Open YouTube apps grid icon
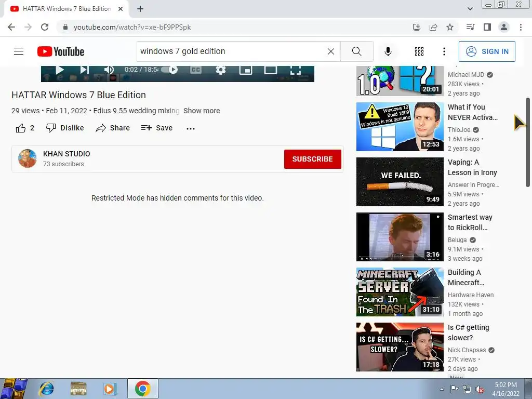The width and height of the screenshot is (532, 399). [419, 51]
